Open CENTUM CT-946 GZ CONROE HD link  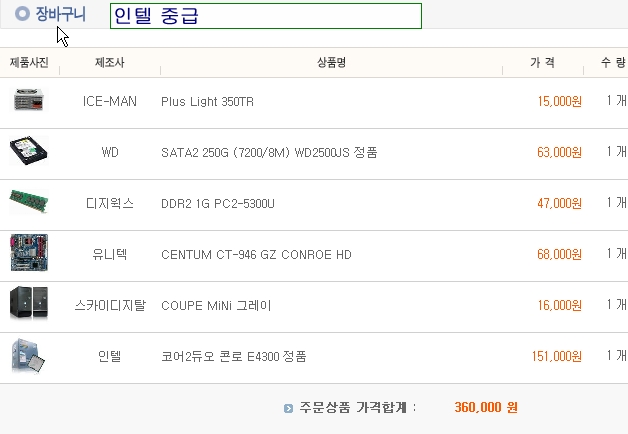pyautogui.click(x=256, y=255)
